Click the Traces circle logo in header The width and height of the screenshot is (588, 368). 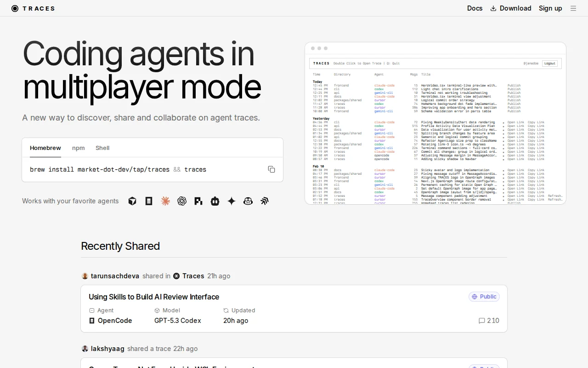click(x=15, y=8)
